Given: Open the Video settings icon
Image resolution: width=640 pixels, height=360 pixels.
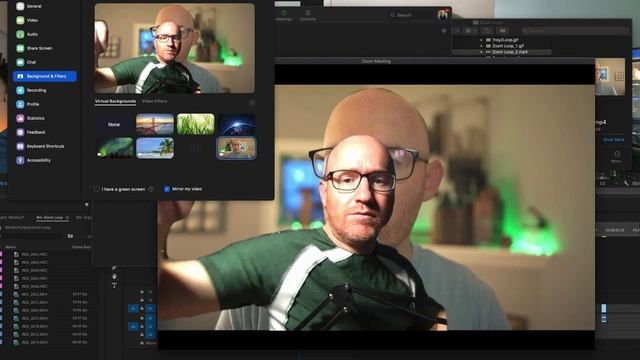Looking at the screenshot, I should point(20,20).
